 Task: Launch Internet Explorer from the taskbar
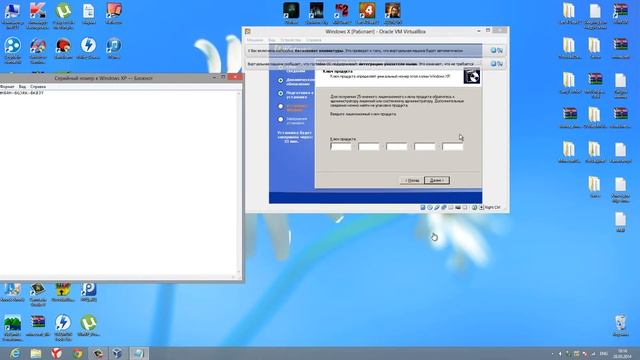(15, 353)
